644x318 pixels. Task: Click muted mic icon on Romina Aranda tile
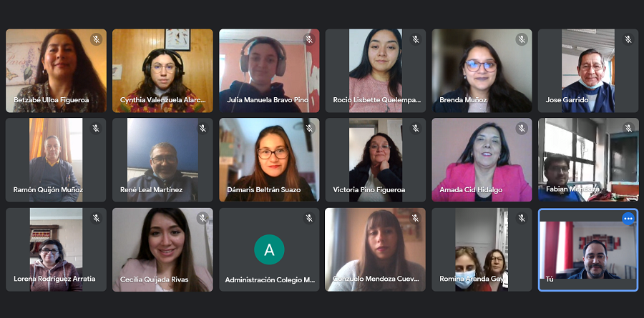click(522, 218)
